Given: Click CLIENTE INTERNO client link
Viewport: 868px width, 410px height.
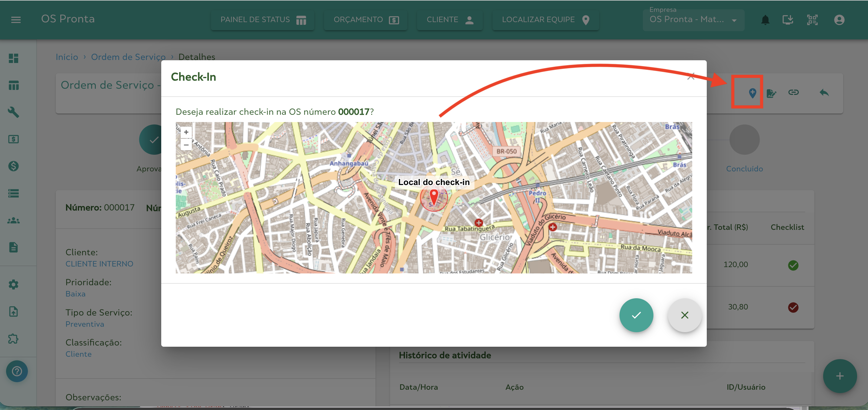Looking at the screenshot, I should 99,264.
